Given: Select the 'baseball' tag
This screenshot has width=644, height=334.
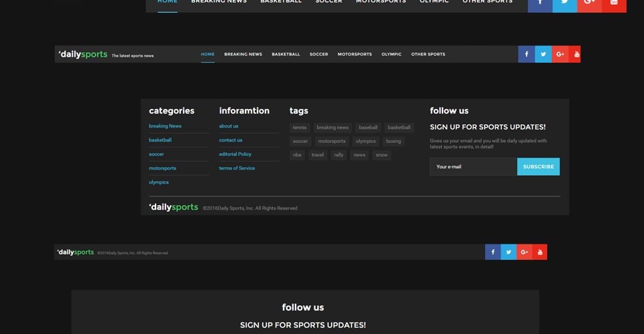Looking at the screenshot, I should point(368,128).
